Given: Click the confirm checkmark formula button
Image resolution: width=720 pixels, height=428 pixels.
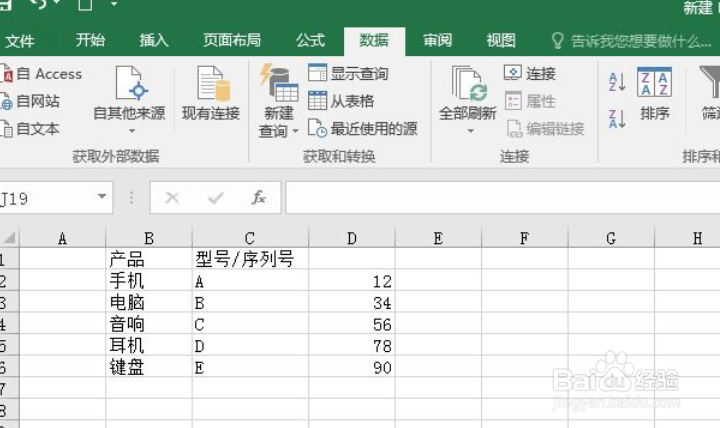Looking at the screenshot, I should pyautogui.click(x=215, y=198).
